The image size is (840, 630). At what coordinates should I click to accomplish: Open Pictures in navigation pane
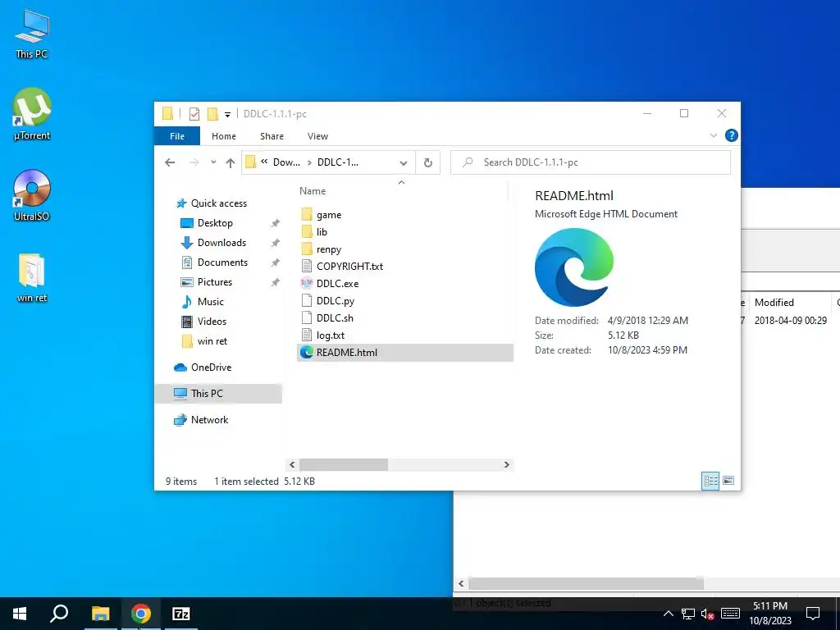[214, 282]
